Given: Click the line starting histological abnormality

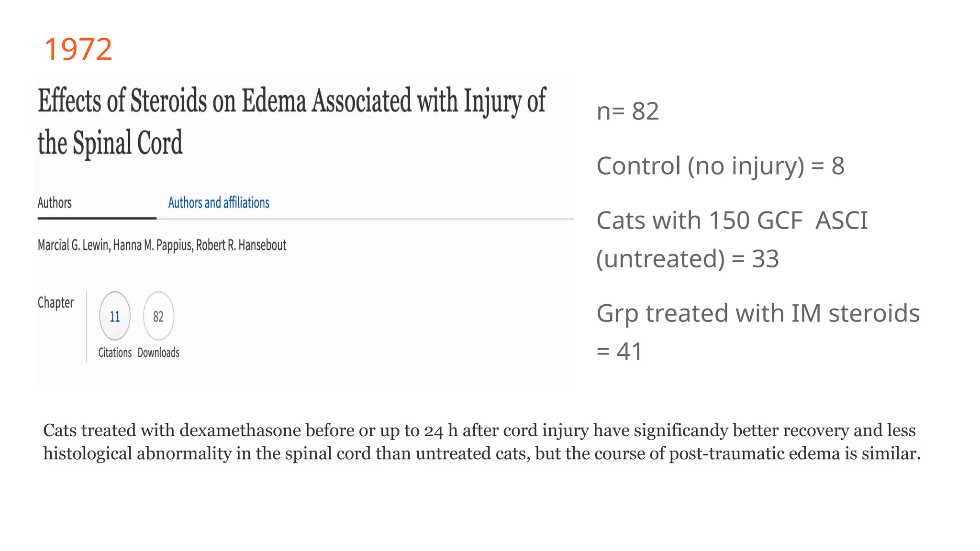Looking at the screenshot, I should click(481, 453).
